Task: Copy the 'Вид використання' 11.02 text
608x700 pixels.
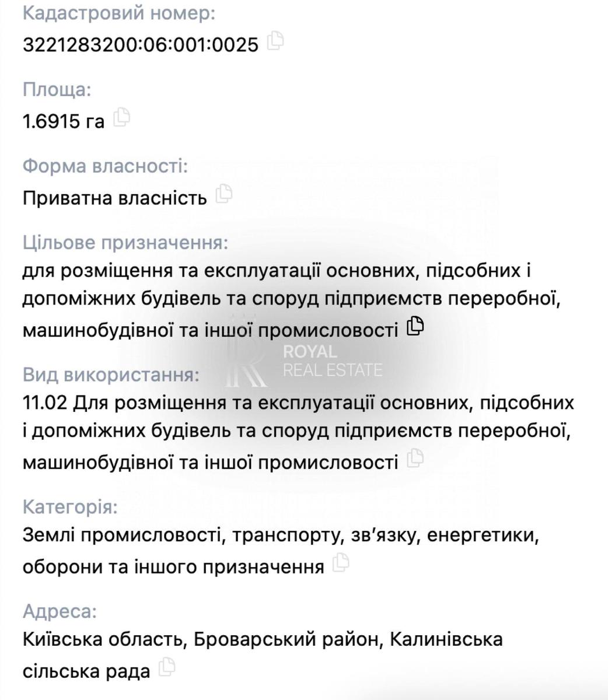Action: (x=415, y=459)
